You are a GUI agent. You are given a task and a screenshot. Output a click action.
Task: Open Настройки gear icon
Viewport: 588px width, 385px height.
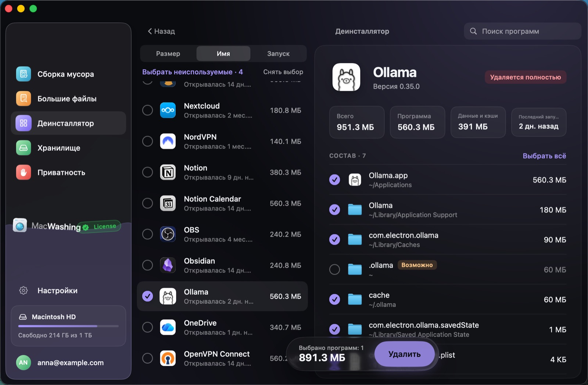24,290
